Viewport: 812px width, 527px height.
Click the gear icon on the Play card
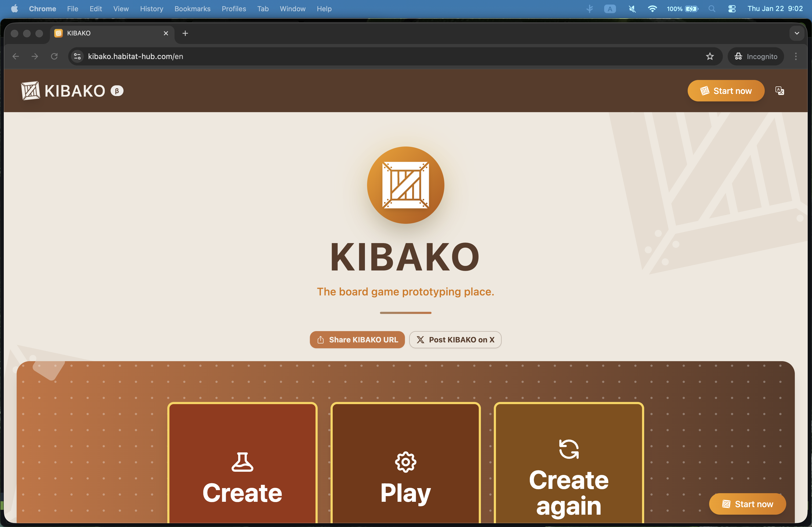coord(405,462)
